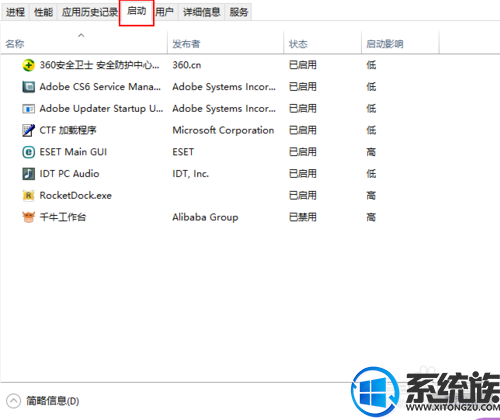Click the Alibaba Group publisher cell
The width and height of the screenshot is (500, 420).
205,217
